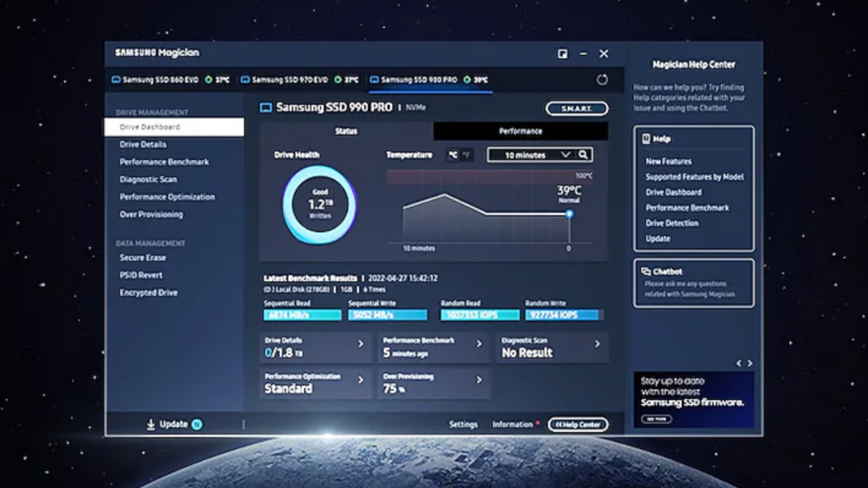Open Settings at the bottom bar
The image size is (868, 488).
click(x=464, y=424)
